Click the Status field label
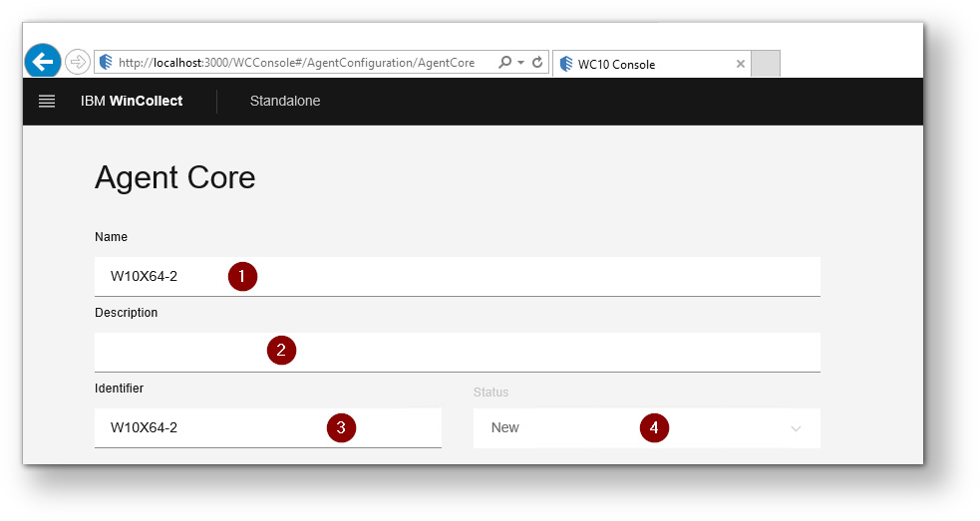 tap(490, 392)
